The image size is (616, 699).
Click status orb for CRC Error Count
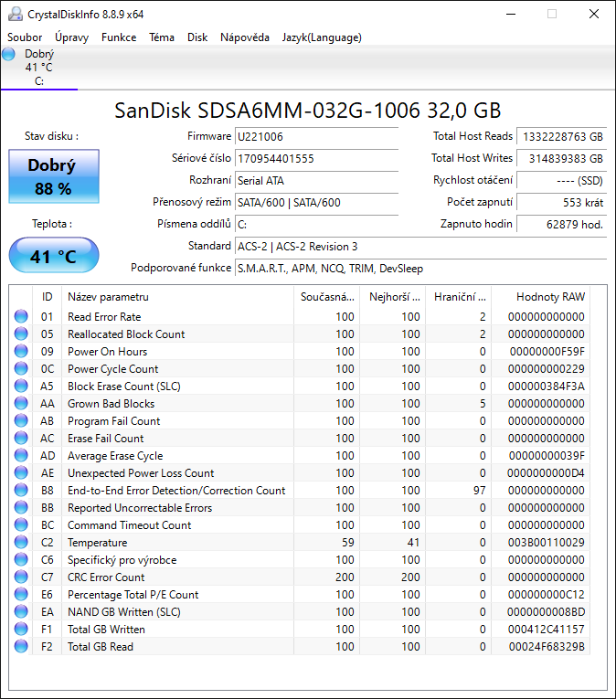click(x=21, y=577)
